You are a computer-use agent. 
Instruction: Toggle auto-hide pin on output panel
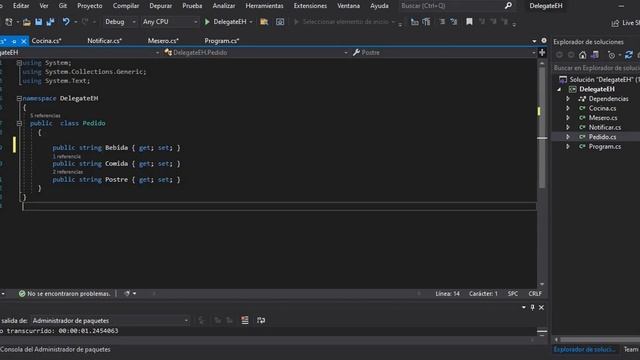coord(532,307)
